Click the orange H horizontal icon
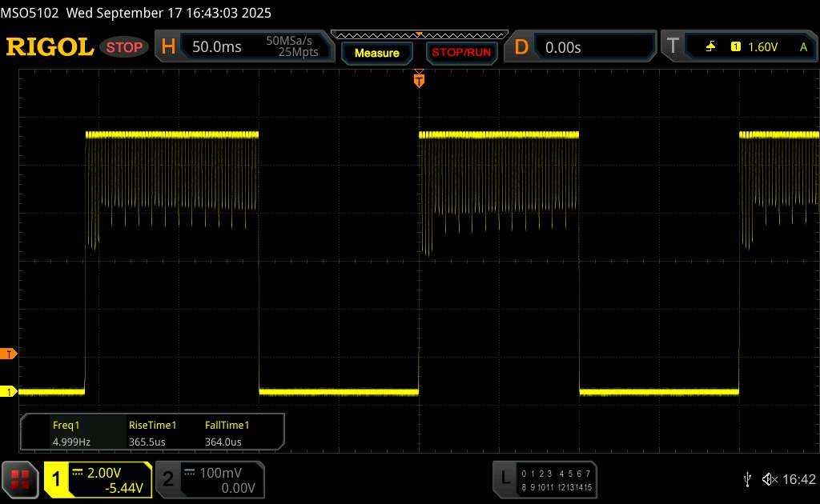 click(168, 47)
